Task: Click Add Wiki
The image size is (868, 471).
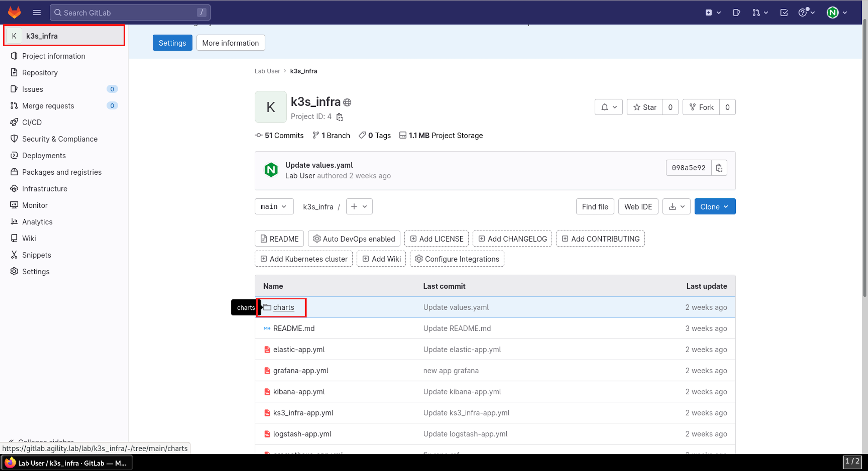Action: point(381,259)
